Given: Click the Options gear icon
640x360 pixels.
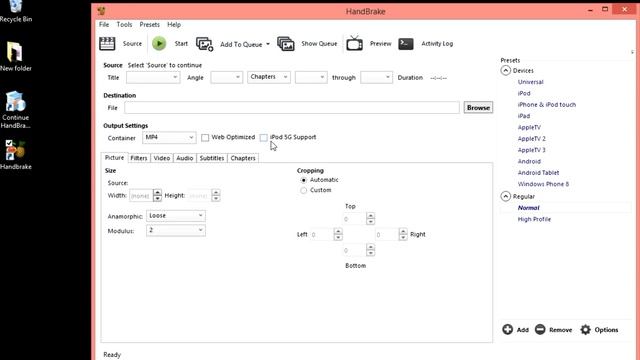Looking at the screenshot, I should [585, 329].
